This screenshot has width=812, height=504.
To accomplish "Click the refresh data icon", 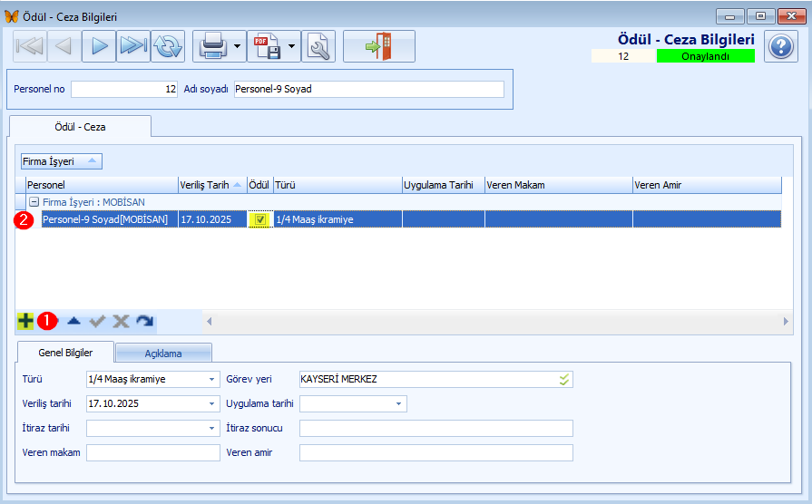I will point(168,46).
